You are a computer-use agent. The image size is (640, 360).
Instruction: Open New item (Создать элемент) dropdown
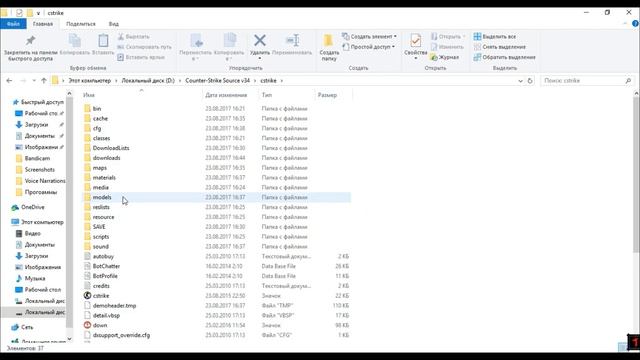(369, 36)
